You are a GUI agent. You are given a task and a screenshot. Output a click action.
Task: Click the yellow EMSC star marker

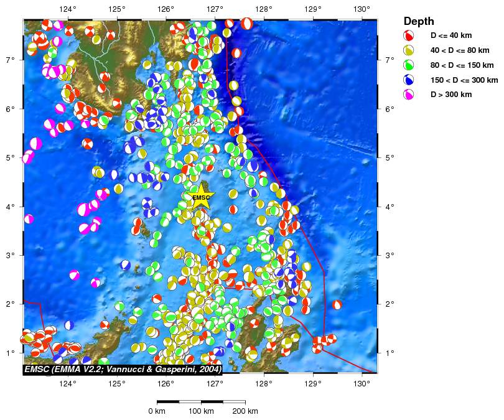tap(202, 198)
